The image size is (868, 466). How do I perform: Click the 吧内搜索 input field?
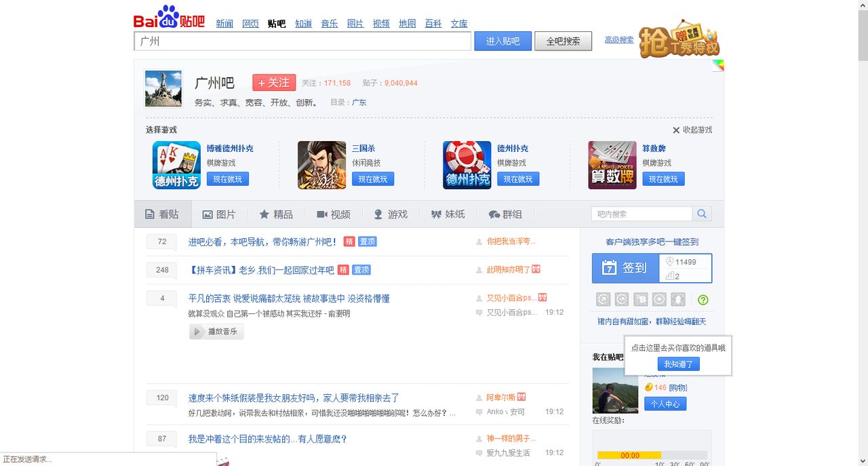click(642, 214)
